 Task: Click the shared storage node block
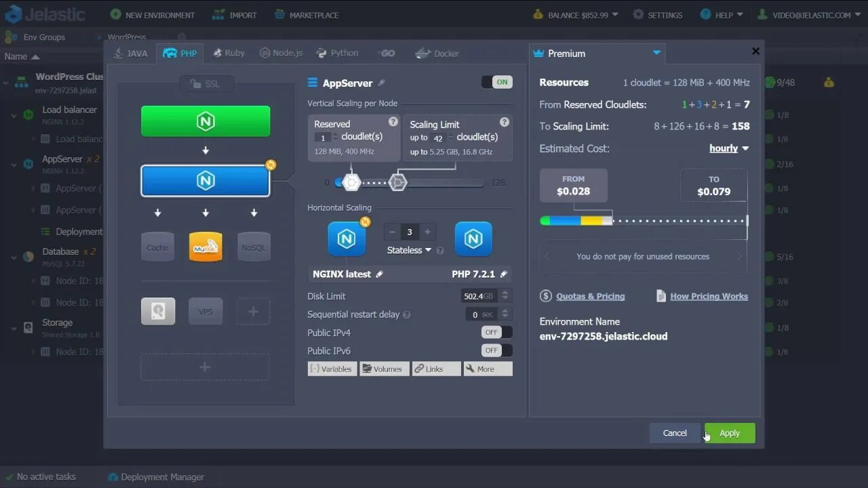click(x=158, y=311)
